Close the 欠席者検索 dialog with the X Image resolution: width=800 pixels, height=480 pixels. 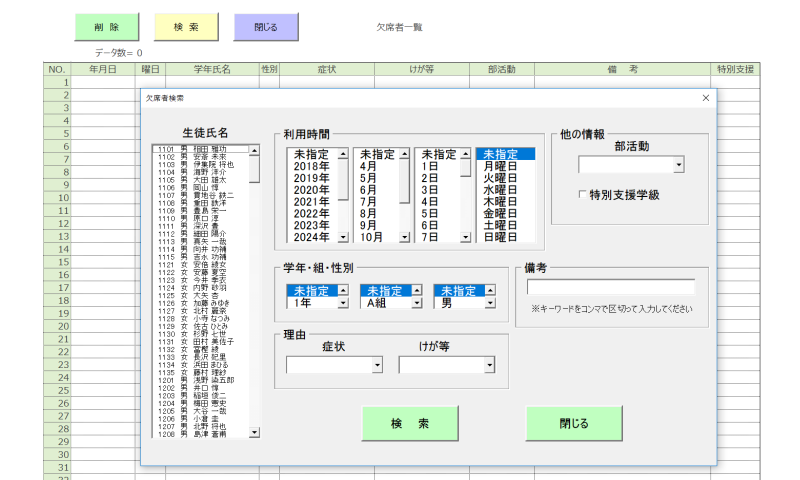coord(706,98)
